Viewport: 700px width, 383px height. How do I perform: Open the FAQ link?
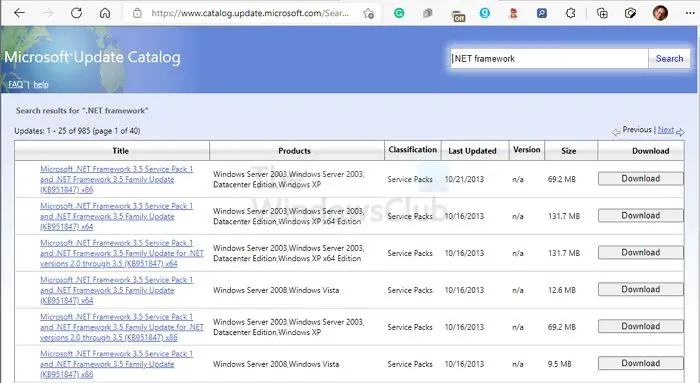pyautogui.click(x=15, y=84)
